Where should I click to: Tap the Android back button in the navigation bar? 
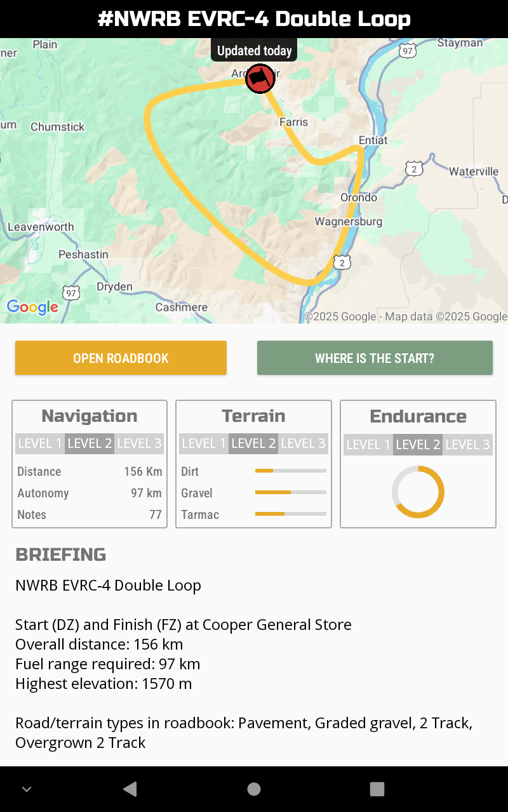click(130, 789)
